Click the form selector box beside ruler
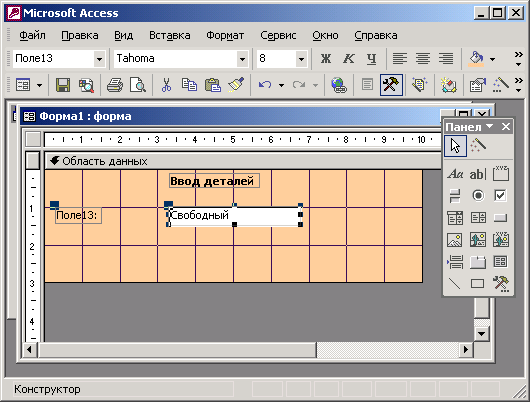Screen dimensions: 530x402 33,139
